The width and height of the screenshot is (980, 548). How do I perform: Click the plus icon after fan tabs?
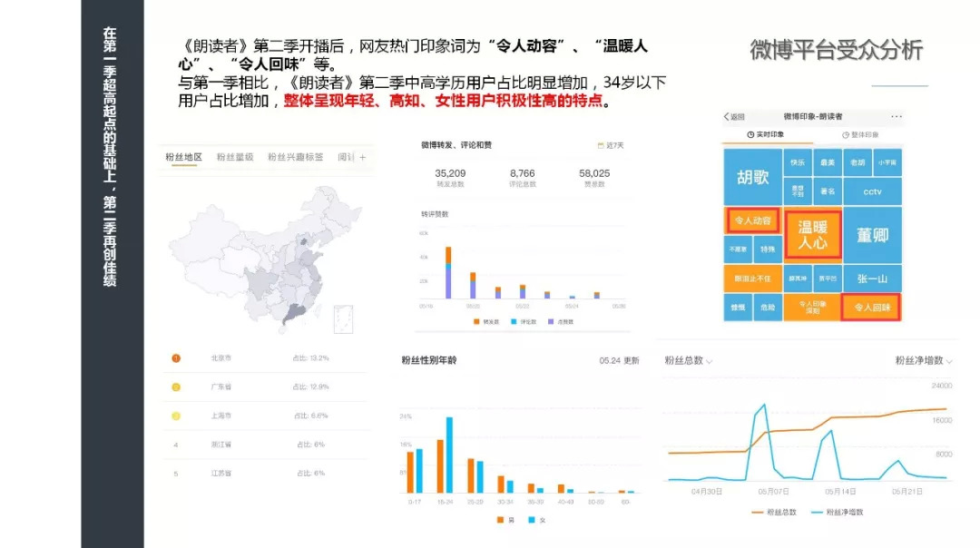[362, 158]
